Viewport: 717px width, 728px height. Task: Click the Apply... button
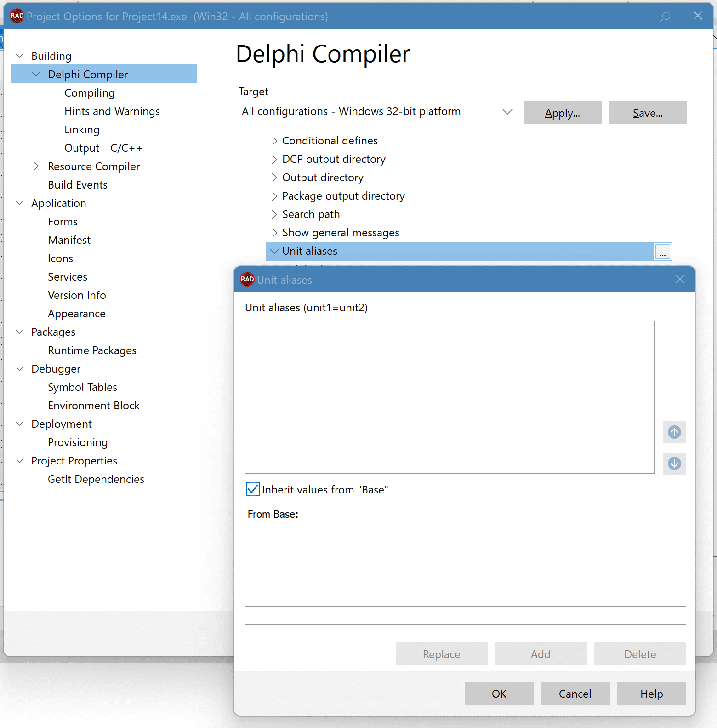pyautogui.click(x=562, y=112)
